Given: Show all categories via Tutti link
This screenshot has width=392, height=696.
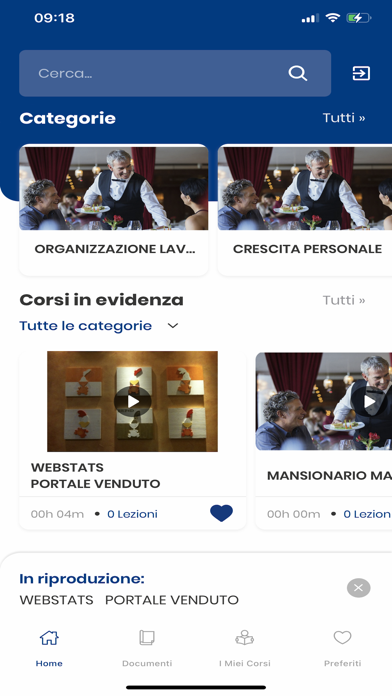Looking at the screenshot, I should [344, 118].
